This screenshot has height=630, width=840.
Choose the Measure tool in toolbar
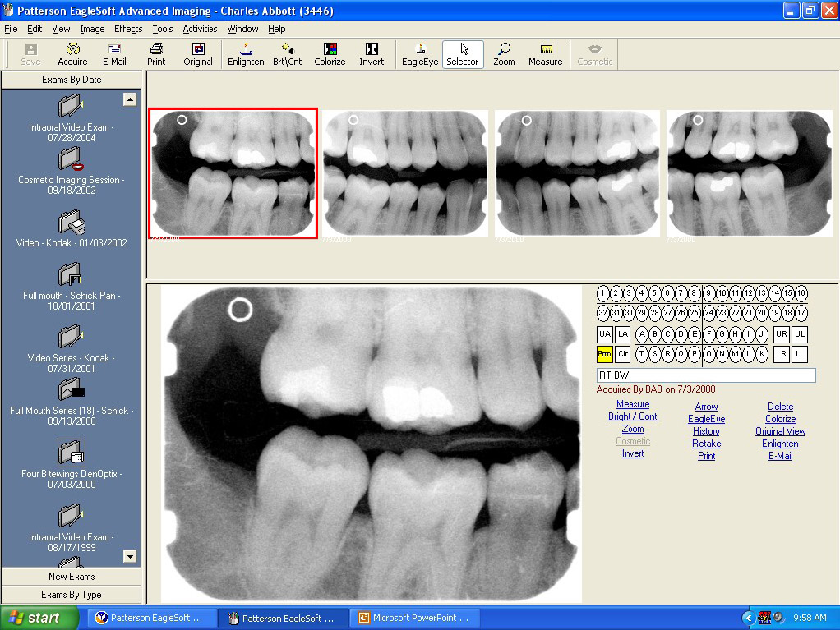pos(545,54)
